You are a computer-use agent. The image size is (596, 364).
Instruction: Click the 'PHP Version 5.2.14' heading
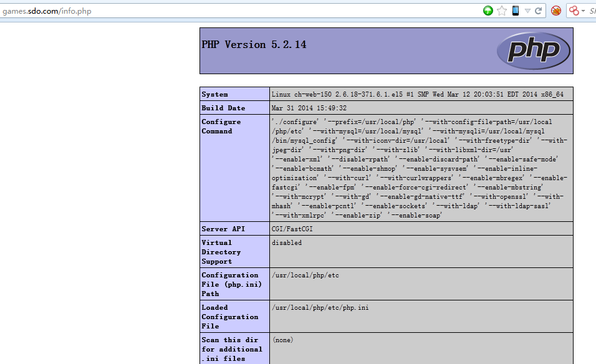(x=254, y=44)
